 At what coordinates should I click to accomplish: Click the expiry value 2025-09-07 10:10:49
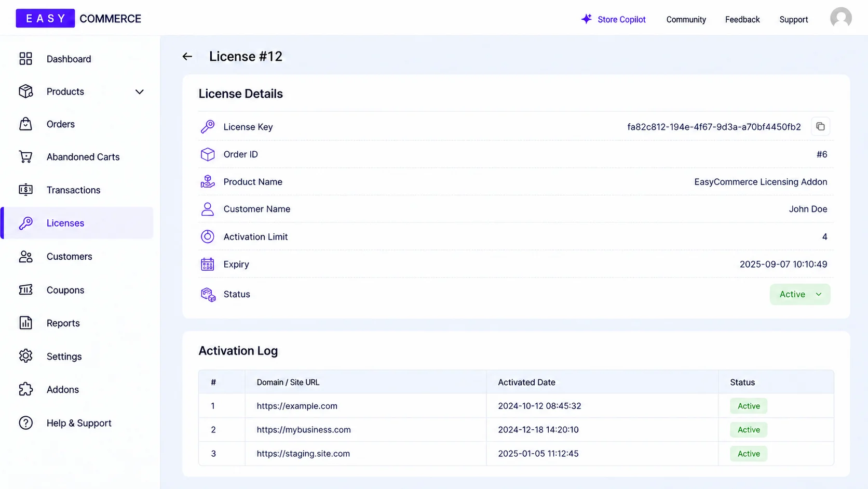783,265
